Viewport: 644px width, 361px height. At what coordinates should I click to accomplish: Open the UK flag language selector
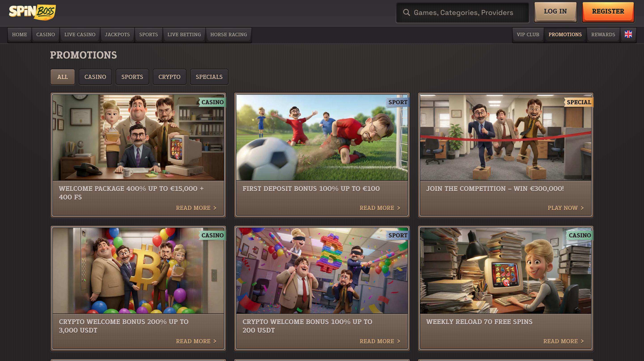coord(628,34)
